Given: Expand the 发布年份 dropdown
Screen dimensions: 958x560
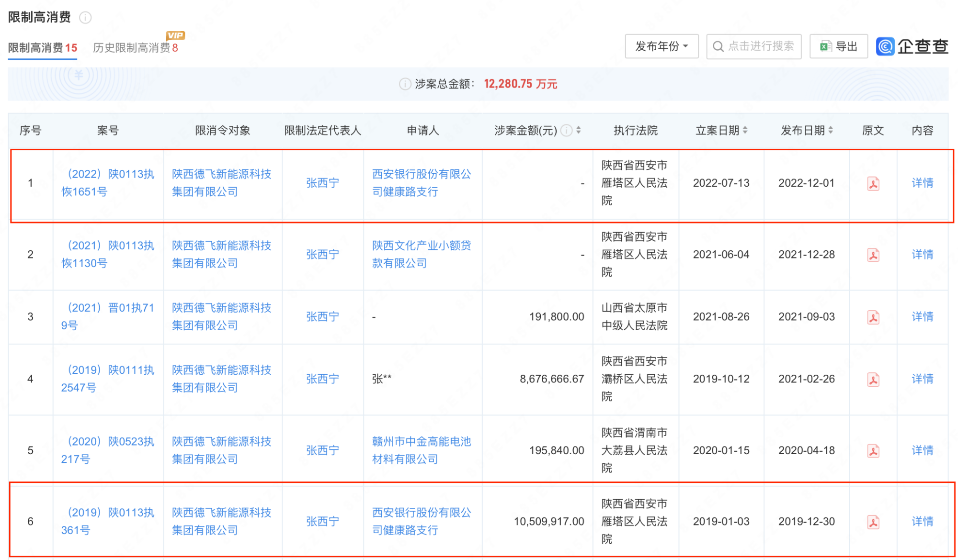Looking at the screenshot, I should (x=661, y=46).
